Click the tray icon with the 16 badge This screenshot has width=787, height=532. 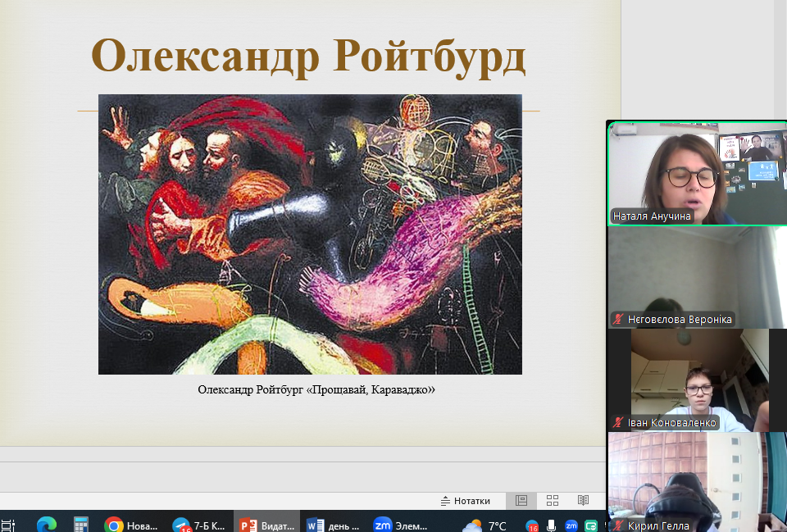532,526
